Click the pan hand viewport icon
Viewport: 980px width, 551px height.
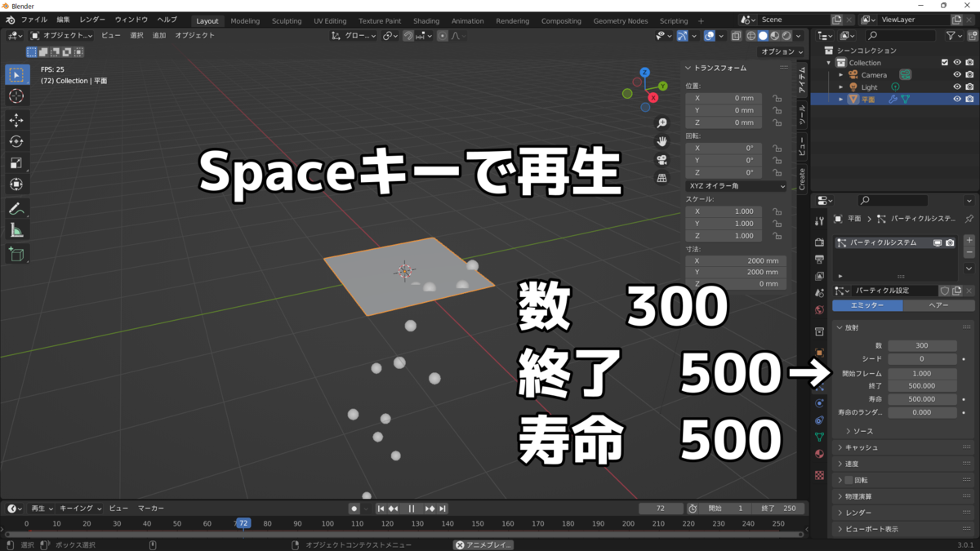[x=662, y=141]
